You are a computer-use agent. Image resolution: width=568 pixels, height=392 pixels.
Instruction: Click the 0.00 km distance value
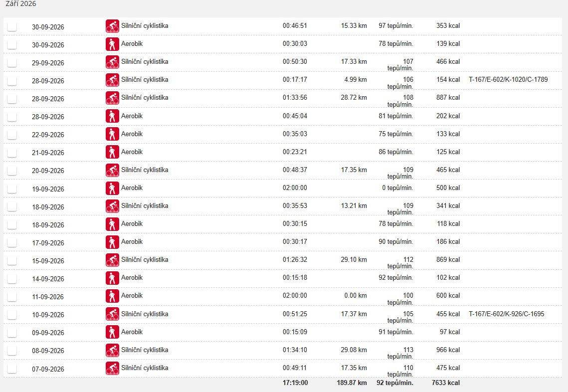point(356,295)
